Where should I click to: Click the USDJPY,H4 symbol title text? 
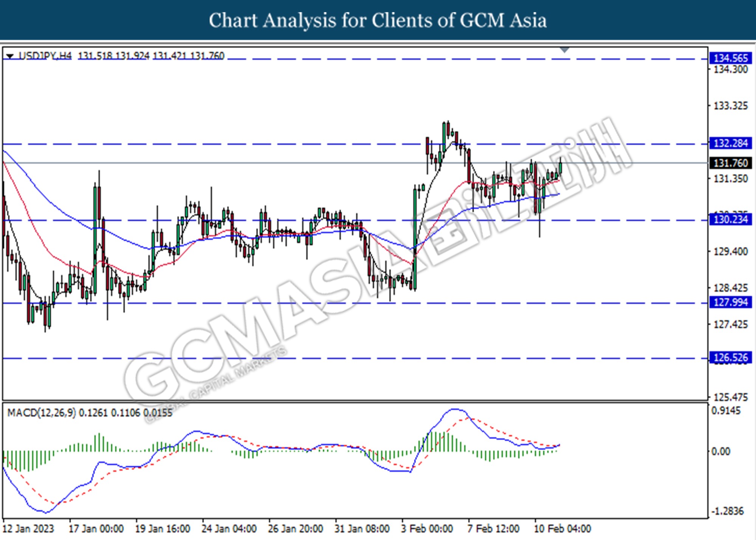[x=45, y=56]
